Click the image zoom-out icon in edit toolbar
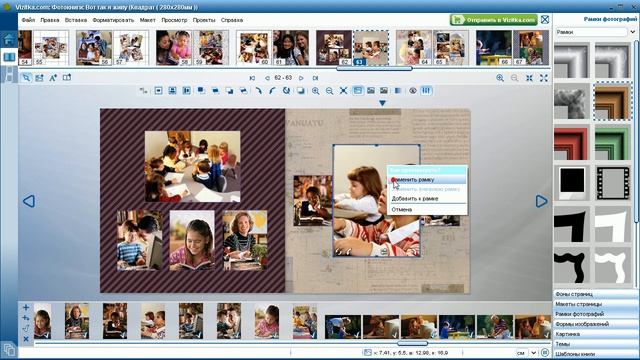This screenshot has height=360, width=640. click(329, 91)
